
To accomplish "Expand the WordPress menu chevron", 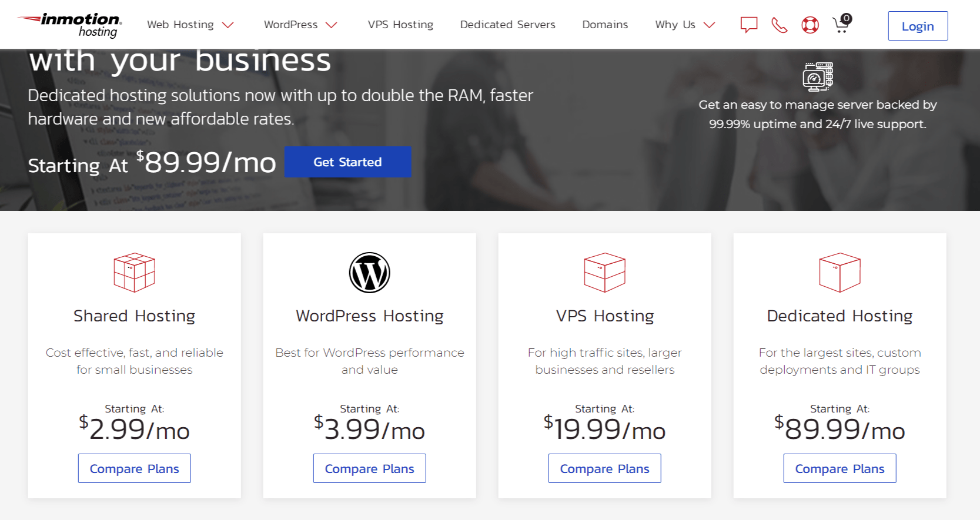I will coord(332,25).
